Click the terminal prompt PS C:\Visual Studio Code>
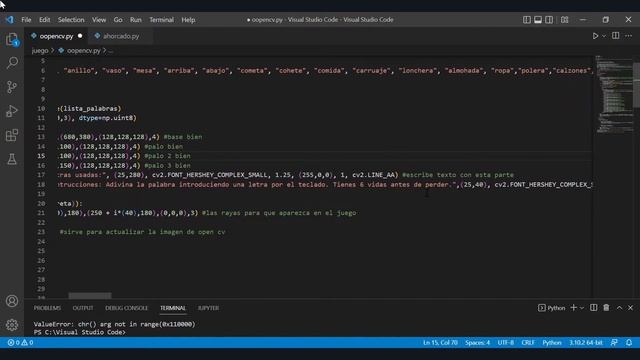 click(79, 332)
